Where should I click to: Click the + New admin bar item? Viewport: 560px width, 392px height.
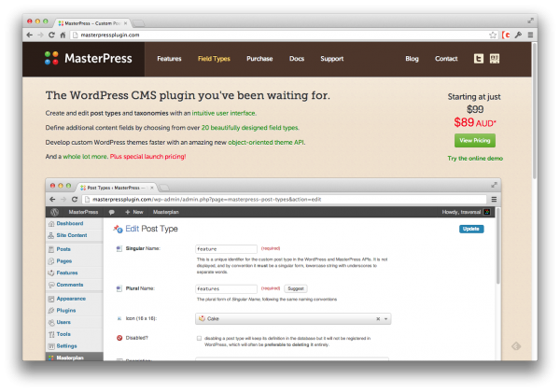tap(133, 212)
